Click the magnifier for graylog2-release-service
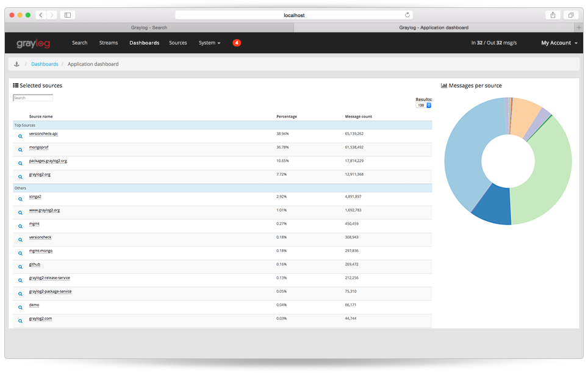This screenshot has width=588, height=373. click(x=20, y=280)
